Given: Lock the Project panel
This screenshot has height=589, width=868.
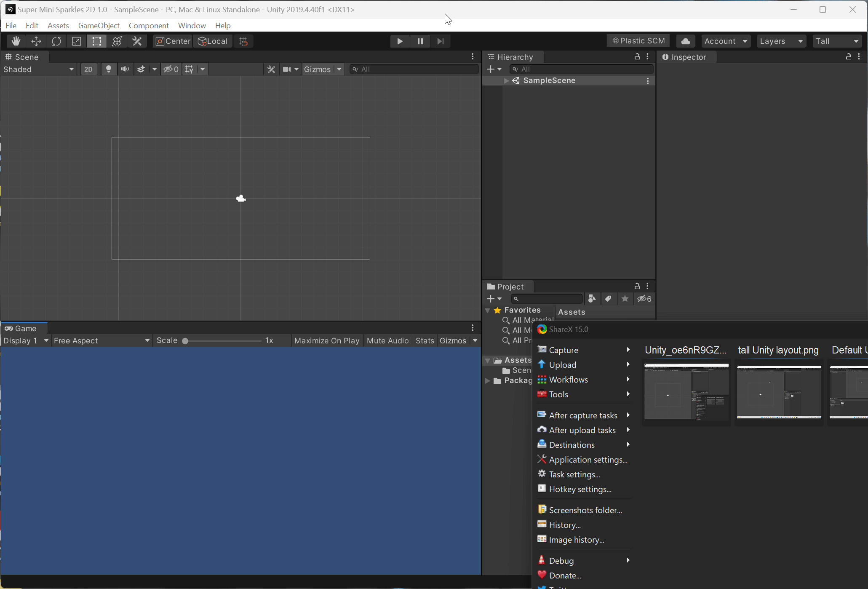Looking at the screenshot, I should (637, 286).
